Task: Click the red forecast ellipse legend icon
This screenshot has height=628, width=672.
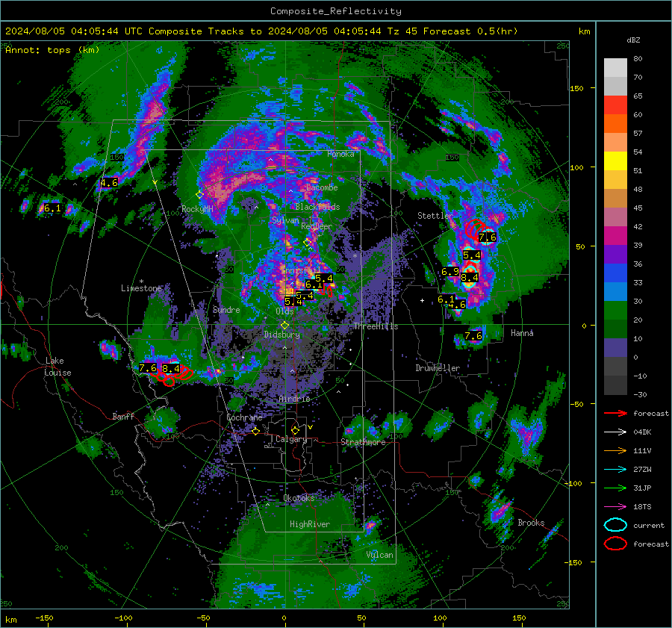Action: pos(615,544)
